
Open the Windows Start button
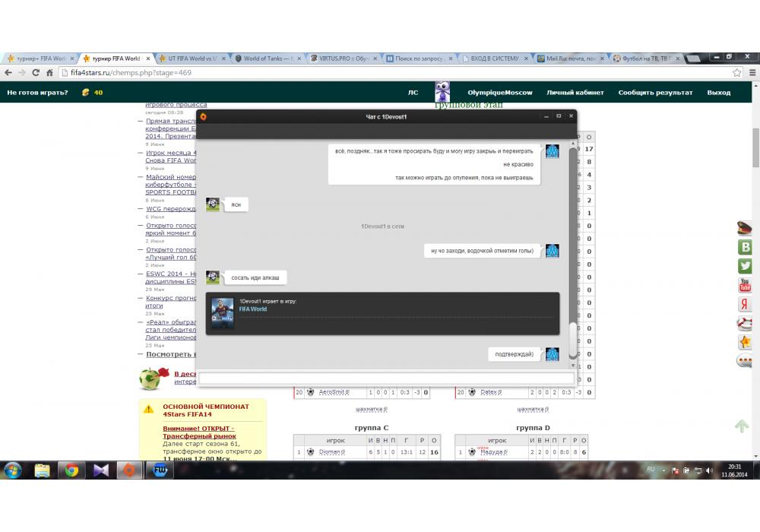[x=13, y=470]
